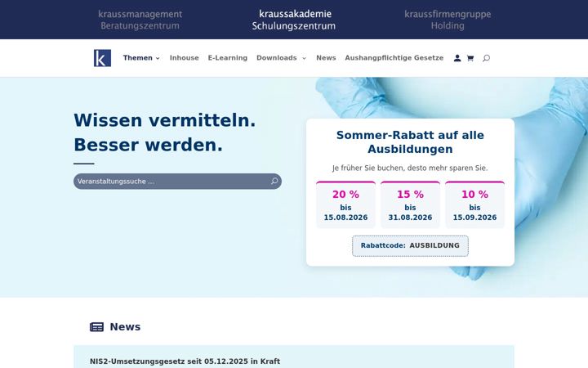588x368 pixels.
Task: Open News in the navigation bar
Action: [x=326, y=58]
